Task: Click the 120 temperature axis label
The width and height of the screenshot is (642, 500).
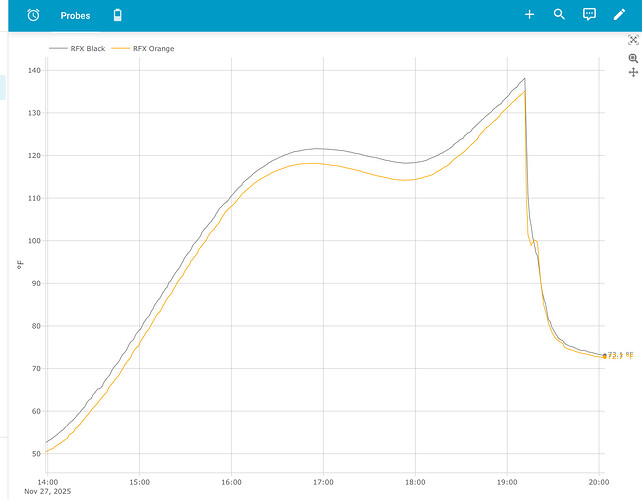Action: pyautogui.click(x=34, y=156)
